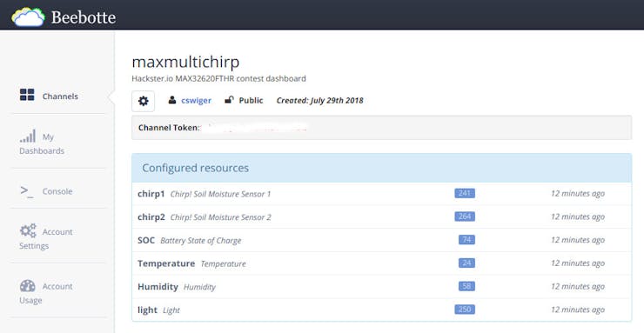
Task: Click the 12 minutes ago timestamp for chirp1
Action: point(578,193)
